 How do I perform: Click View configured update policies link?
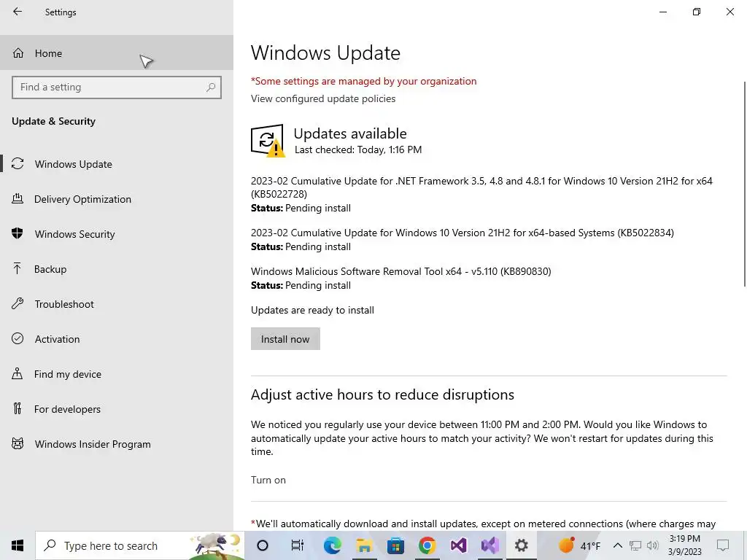323,98
